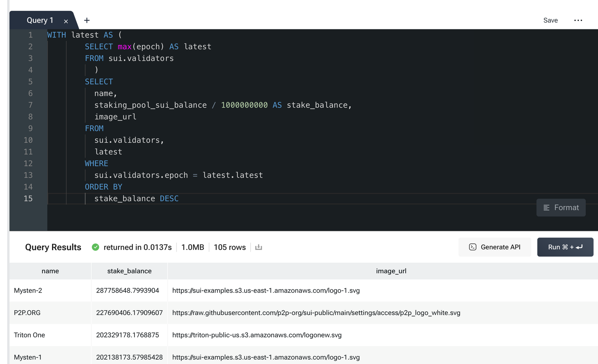The height and width of the screenshot is (364, 598).
Task: Place cursor on 'stake_balance DESC' line
Action: [x=136, y=198]
